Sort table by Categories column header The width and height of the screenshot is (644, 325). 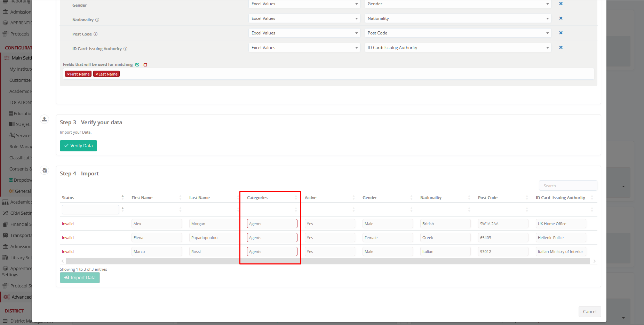point(257,198)
